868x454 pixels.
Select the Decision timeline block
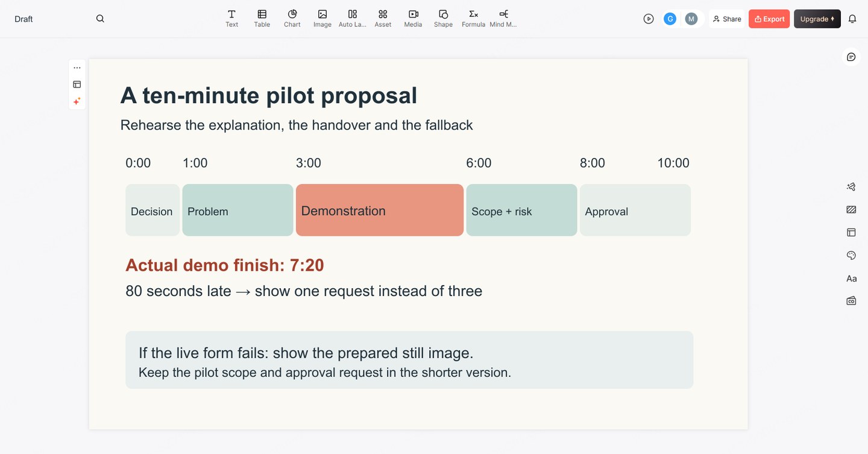[x=153, y=210]
